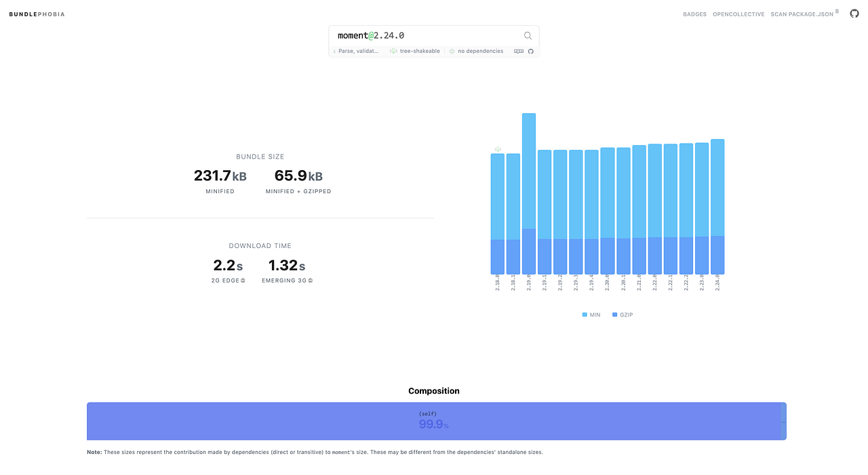Screen dimensions: 868x475
Task: Click the 1.32 s download time
Action: 287,266
